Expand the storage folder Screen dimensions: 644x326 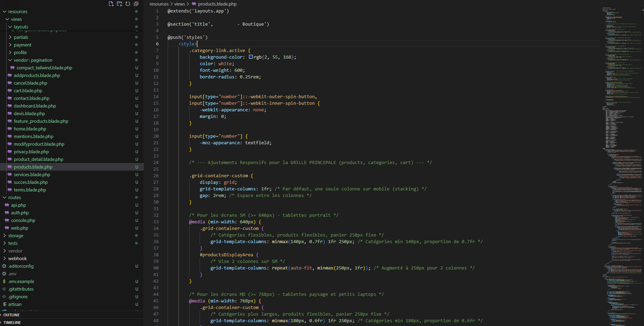coord(72,235)
